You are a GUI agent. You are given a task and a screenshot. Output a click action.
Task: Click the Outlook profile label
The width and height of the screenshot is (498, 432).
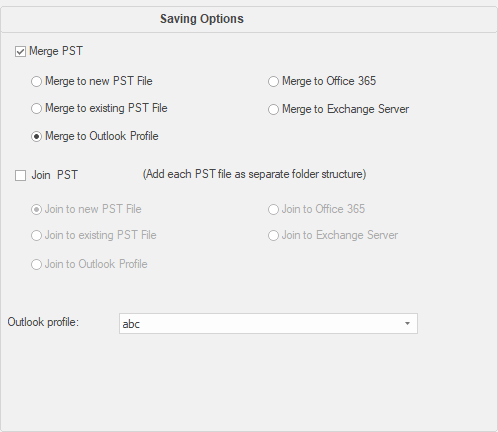[43, 322]
